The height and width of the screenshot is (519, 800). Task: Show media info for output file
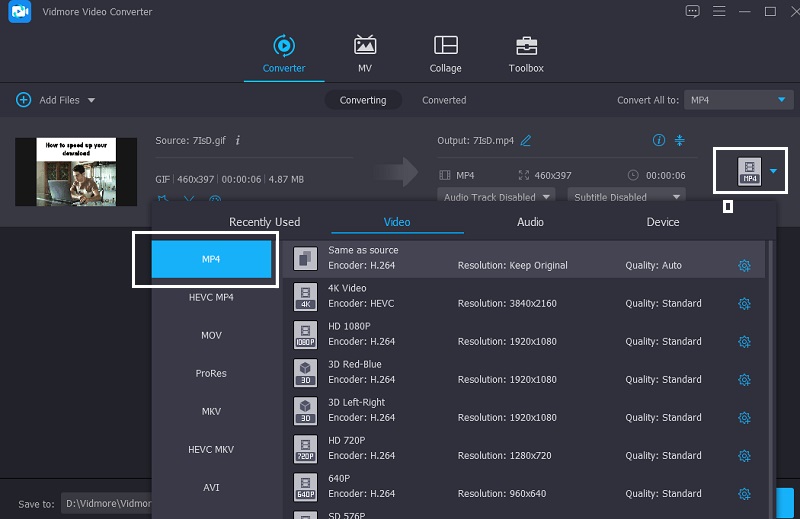click(x=658, y=140)
